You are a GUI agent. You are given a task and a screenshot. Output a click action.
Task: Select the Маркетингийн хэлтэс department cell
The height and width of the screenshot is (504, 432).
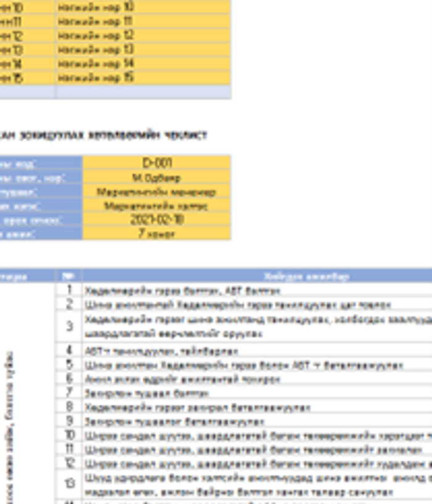tap(157, 206)
